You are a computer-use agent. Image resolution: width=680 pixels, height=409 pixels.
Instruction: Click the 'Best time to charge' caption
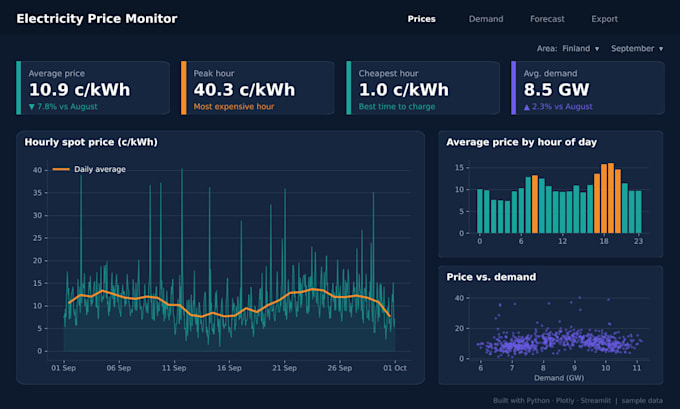coord(396,107)
